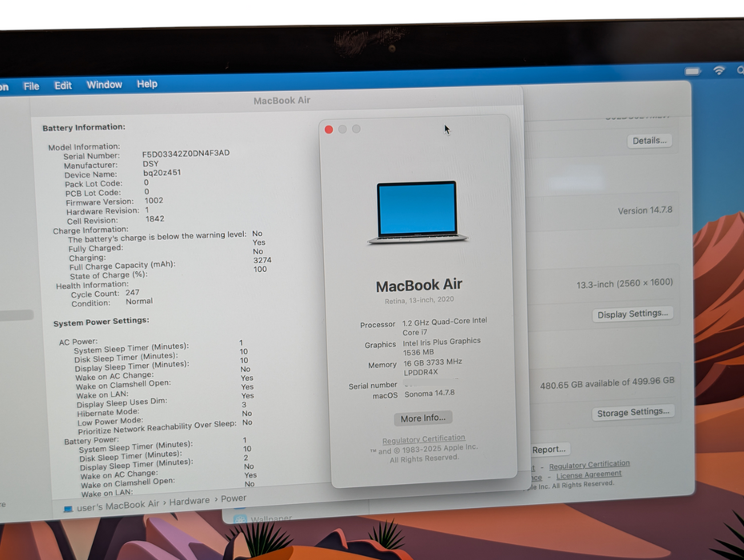Open Regulatory Certification link in About window
Screen dimensions: 744x560
(423, 439)
